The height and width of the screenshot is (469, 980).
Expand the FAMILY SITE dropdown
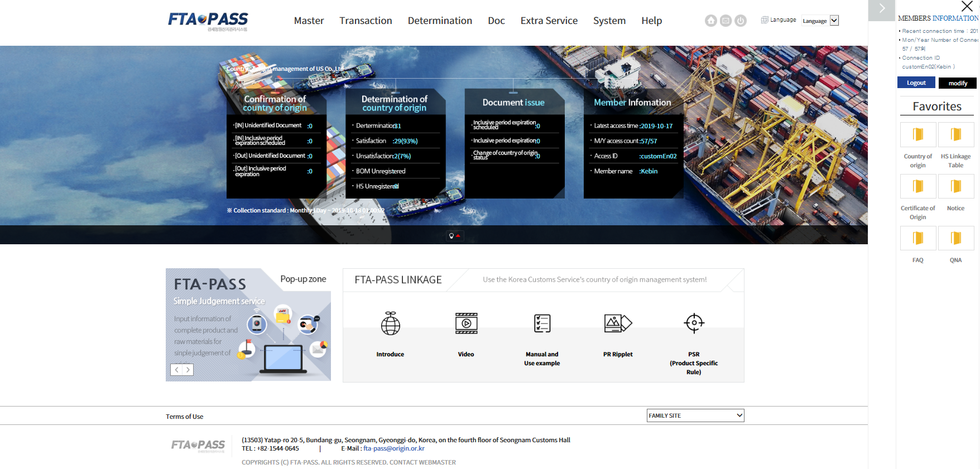pyautogui.click(x=695, y=415)
